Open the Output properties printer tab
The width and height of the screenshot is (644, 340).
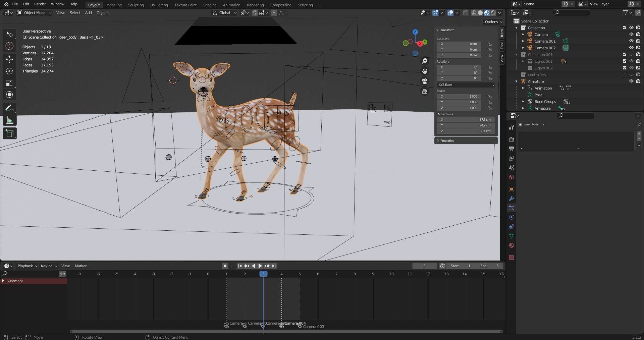coord(511,149)
